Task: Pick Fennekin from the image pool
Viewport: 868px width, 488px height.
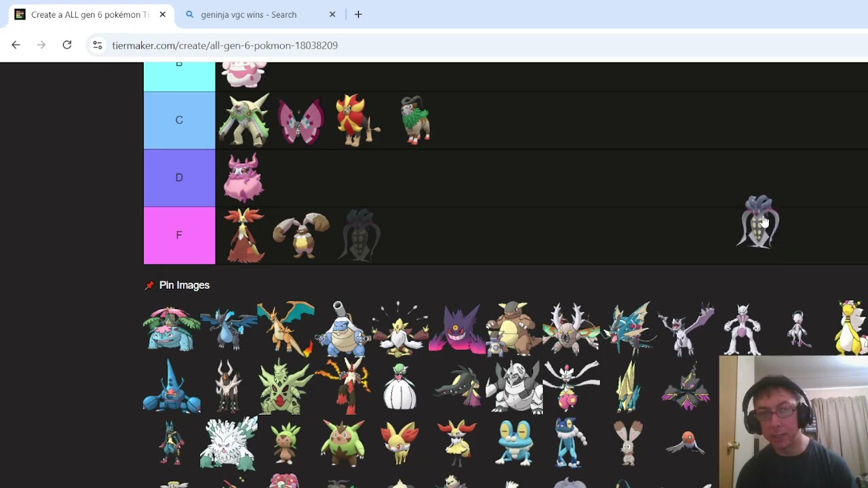Action: click(400, 444)
